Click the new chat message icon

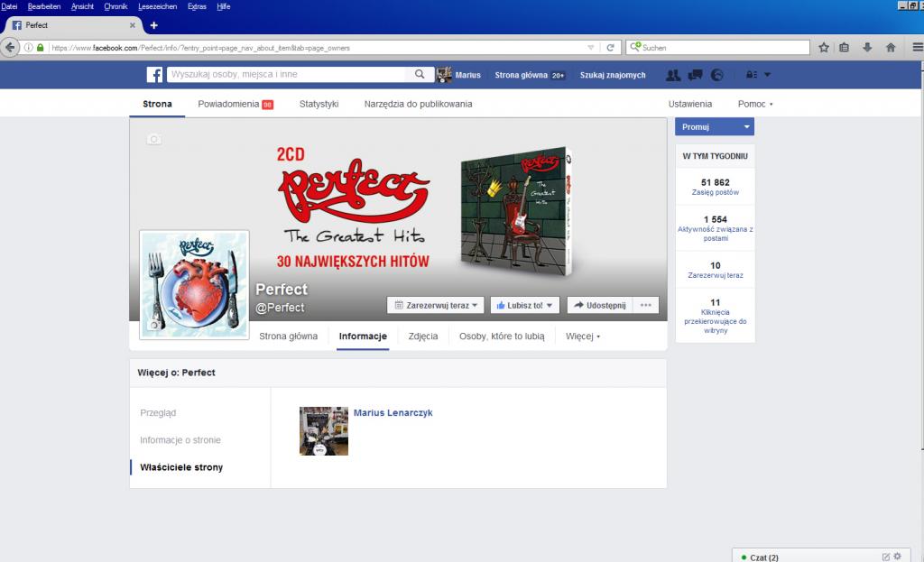point(886,557)
